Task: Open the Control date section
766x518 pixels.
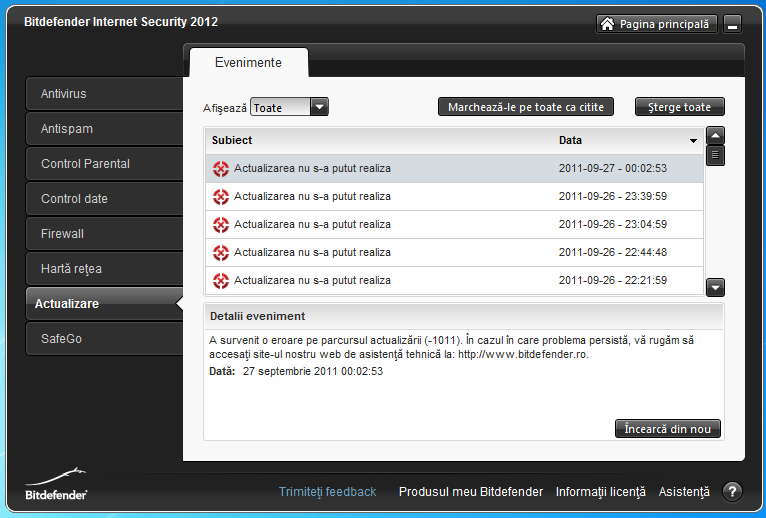Action: [105, 198]
